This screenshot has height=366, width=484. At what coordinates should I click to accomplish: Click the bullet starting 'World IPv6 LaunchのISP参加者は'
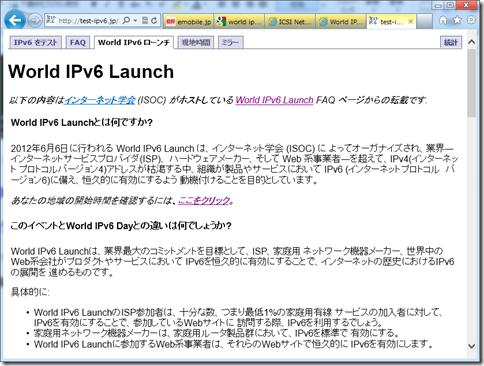click(x=238, y=317)
